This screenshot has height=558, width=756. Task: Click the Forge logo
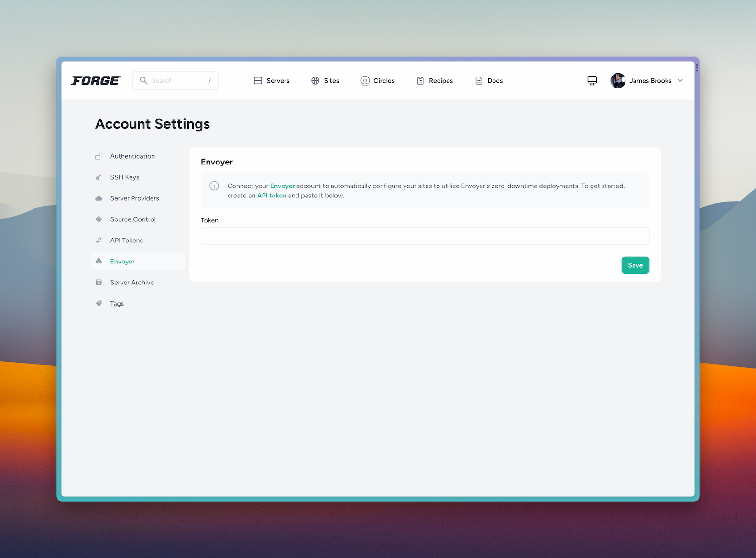pos(96,81)
